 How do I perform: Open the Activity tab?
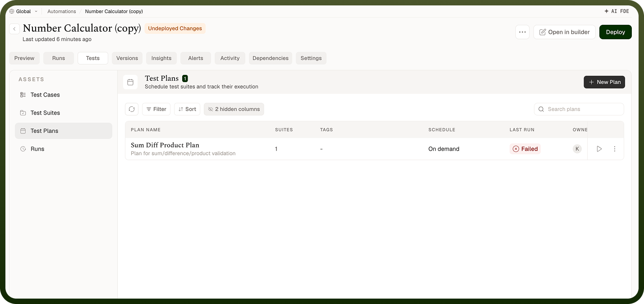(230, 58)
